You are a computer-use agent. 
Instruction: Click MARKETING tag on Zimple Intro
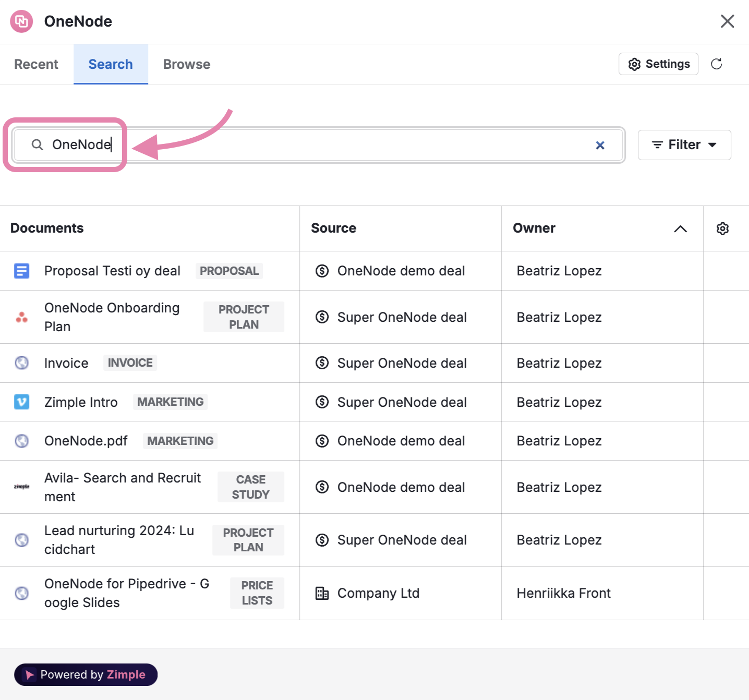coord(171,402)
